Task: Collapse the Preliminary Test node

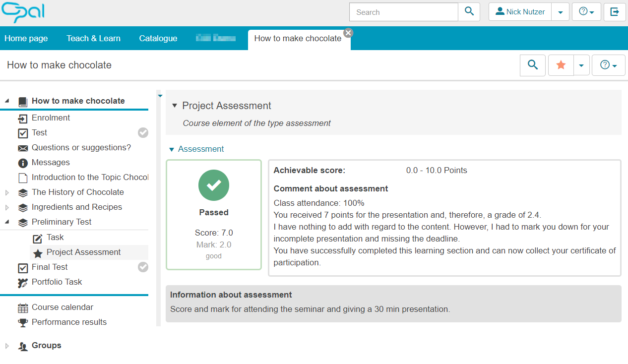Action: point(7,222)
